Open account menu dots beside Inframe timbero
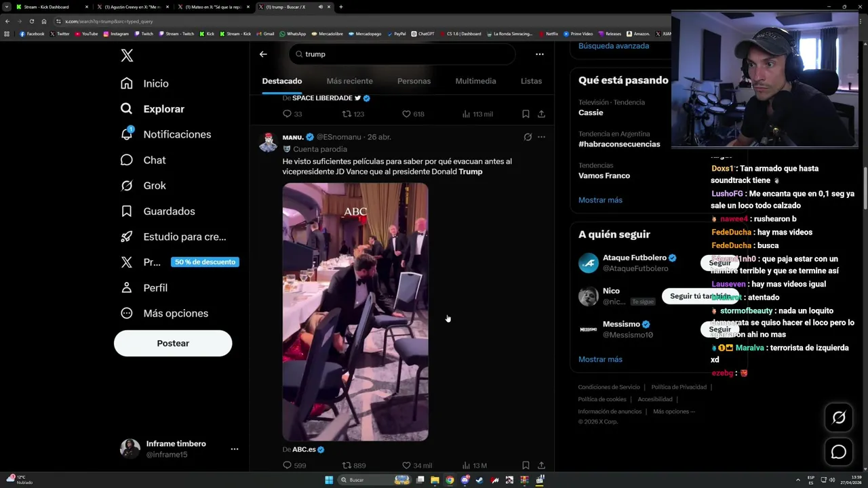The width and height of the screenshot is (868, 488). [234, 449]
